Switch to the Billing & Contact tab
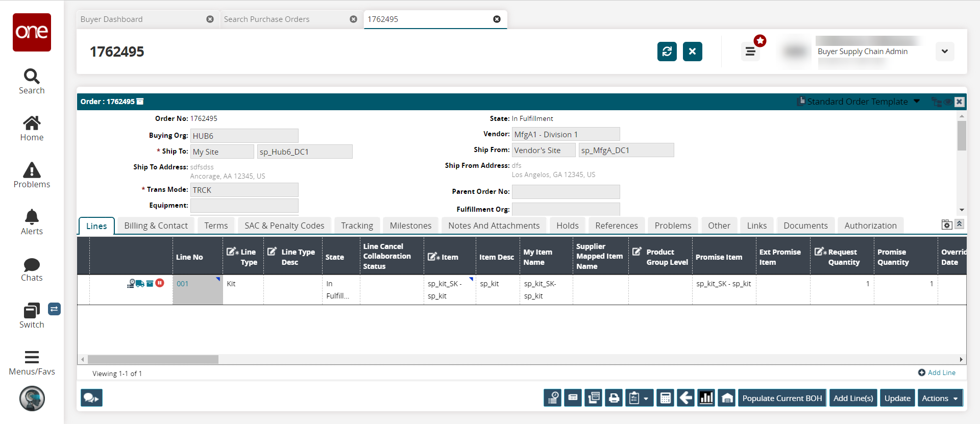This screenshot has width=980, height=424. pos(156,226)
